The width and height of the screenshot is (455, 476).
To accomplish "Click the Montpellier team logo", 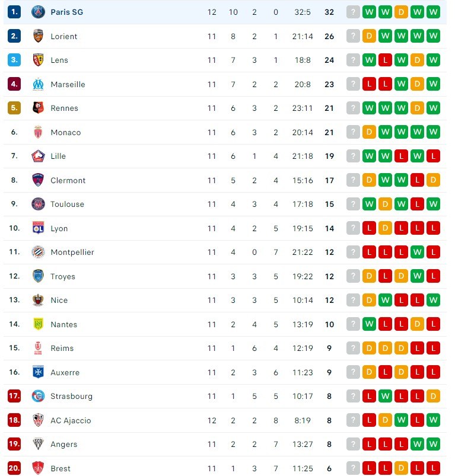I will pyautogui.click(x=38, y=252).
